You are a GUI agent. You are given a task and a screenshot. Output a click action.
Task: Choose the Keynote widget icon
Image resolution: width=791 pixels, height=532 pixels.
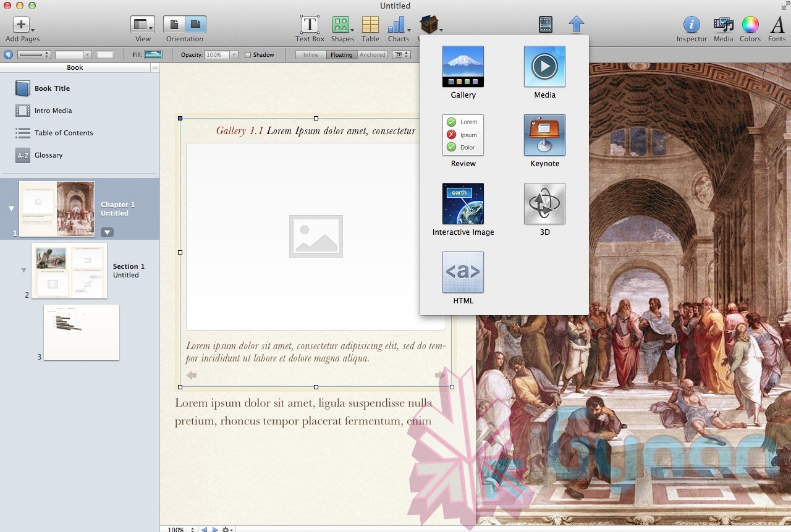(544, 135)
